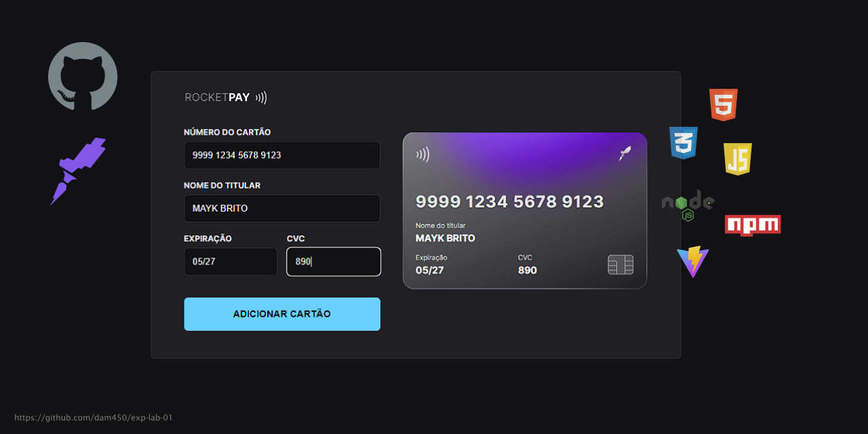Image resolution: width=868 pixels, height=434 pixels.
Task: Click the GitHub Octocat logo
Action: point(83,76)
